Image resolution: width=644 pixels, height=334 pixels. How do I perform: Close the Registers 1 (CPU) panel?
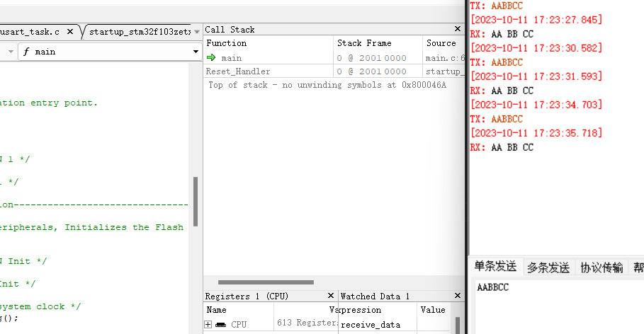(331, 295)
